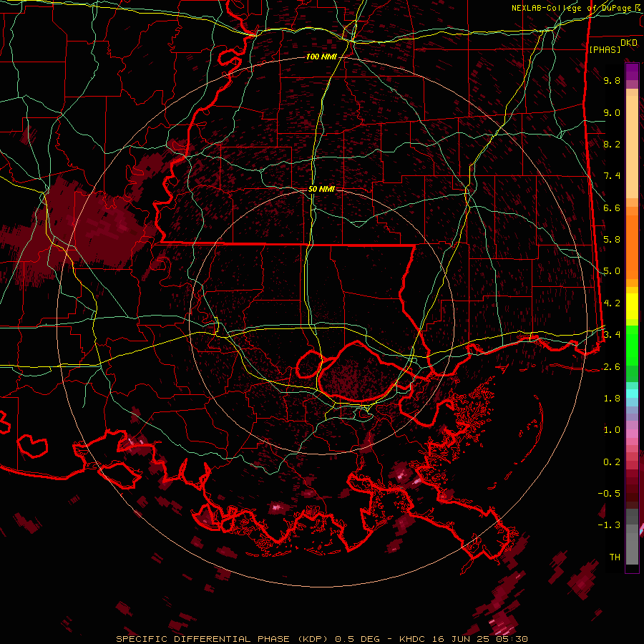
Task: Click the TH threshold label on the scale
Action: click(x=615, y=557)
